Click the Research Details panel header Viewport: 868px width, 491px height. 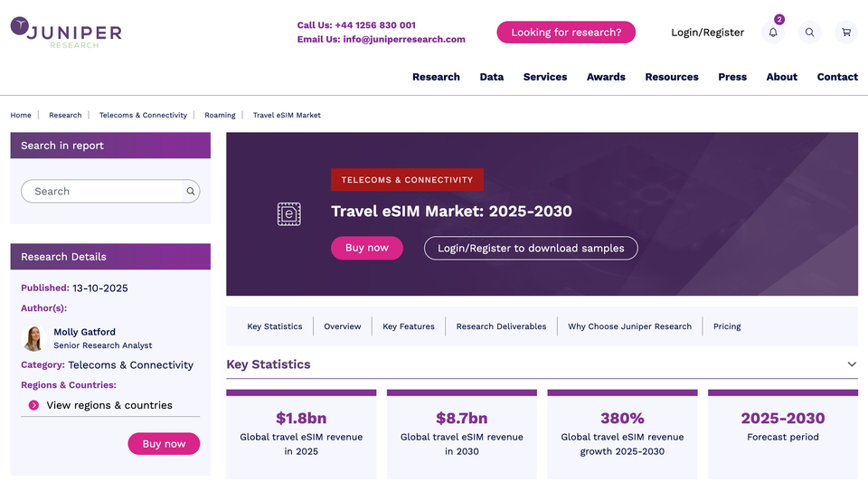(x=110, y=257)
